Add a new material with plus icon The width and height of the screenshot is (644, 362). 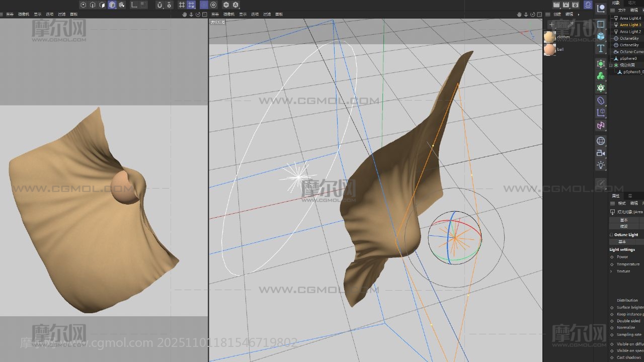click(551, 24)
